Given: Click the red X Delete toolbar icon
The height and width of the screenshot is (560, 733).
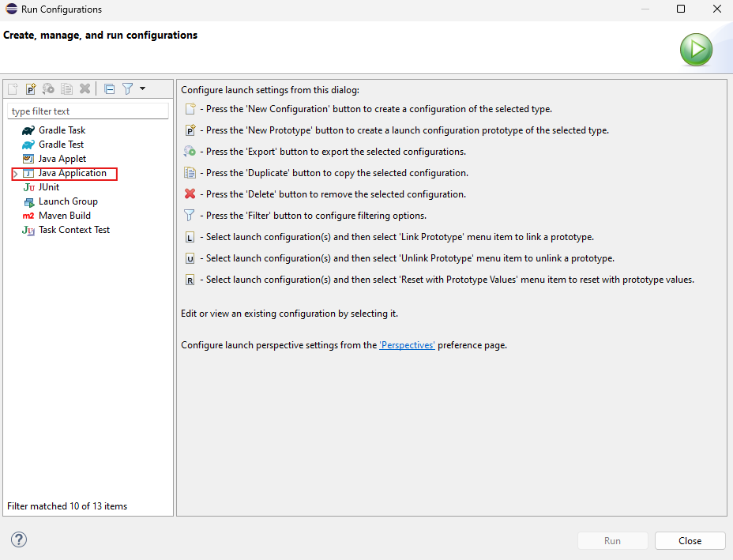Looking at the screenshot, I should coord(85,89).
